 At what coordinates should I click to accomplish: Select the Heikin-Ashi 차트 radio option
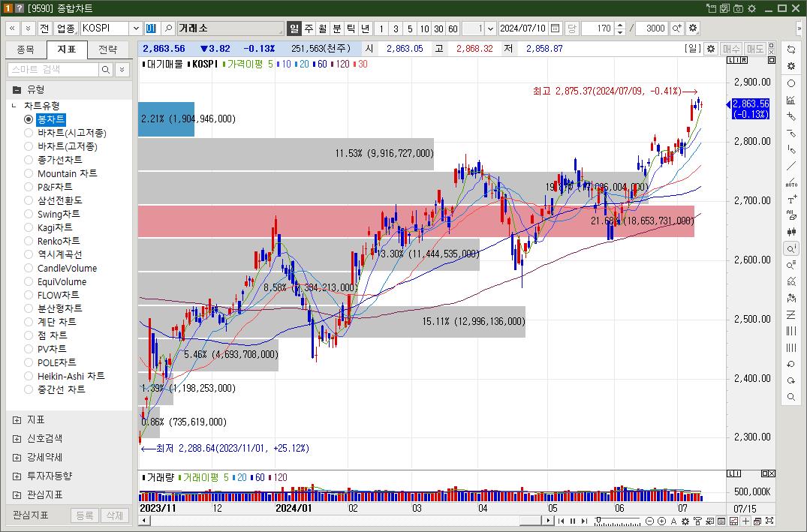coord(29,376)
